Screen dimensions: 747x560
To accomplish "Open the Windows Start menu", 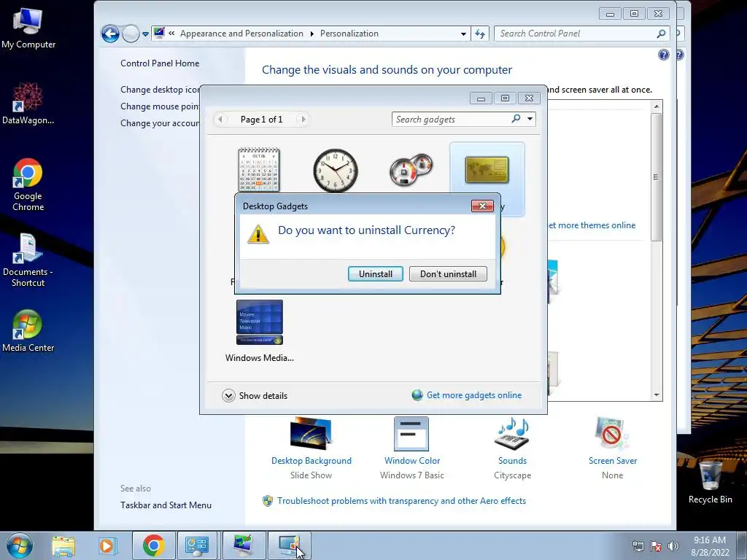I will click(x=20, y=545).
